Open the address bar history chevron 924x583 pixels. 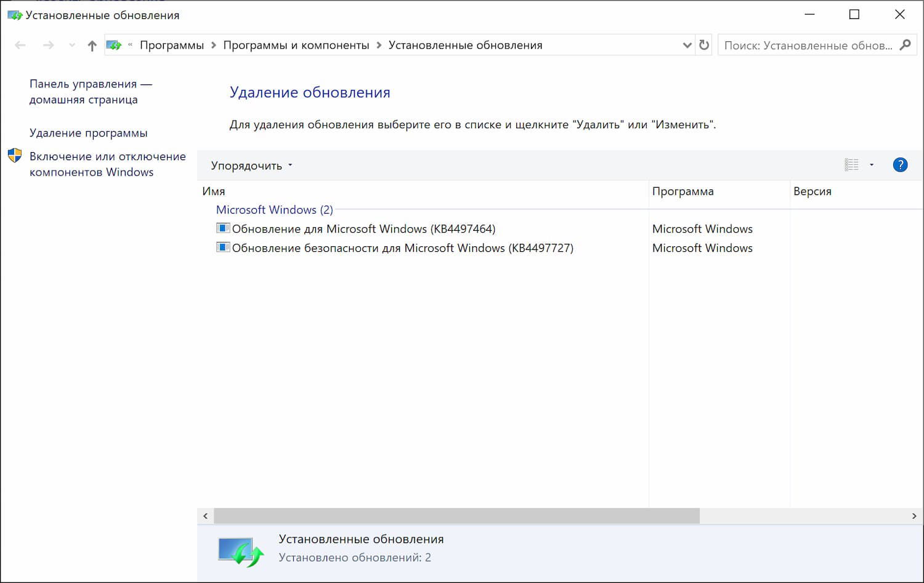pos(687,45)
